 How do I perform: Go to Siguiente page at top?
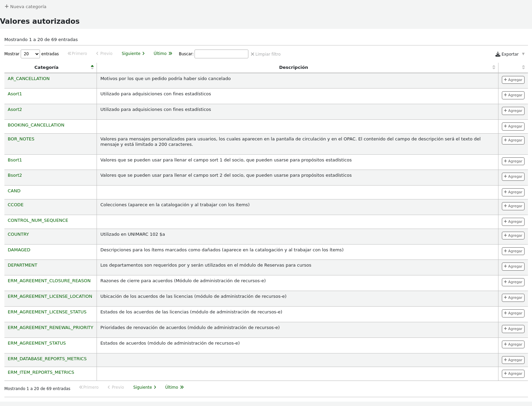pyautogui.click(x=133, y=54)
